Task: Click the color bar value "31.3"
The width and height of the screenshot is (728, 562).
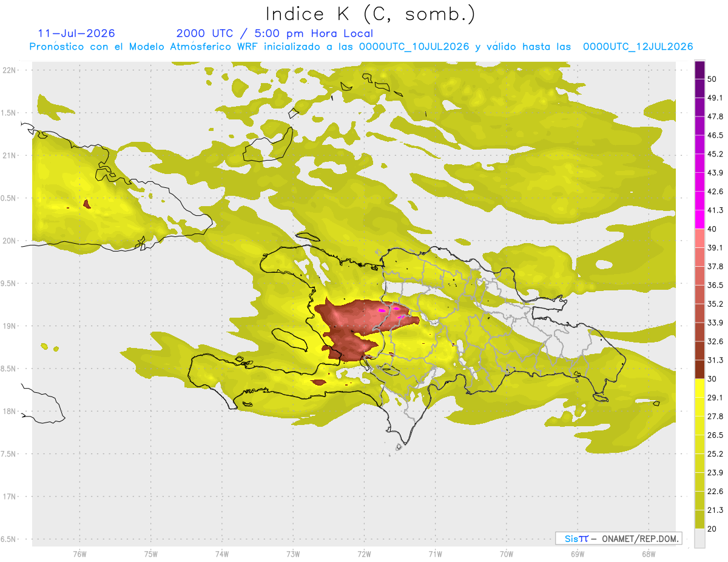Action: coord(715,360)
